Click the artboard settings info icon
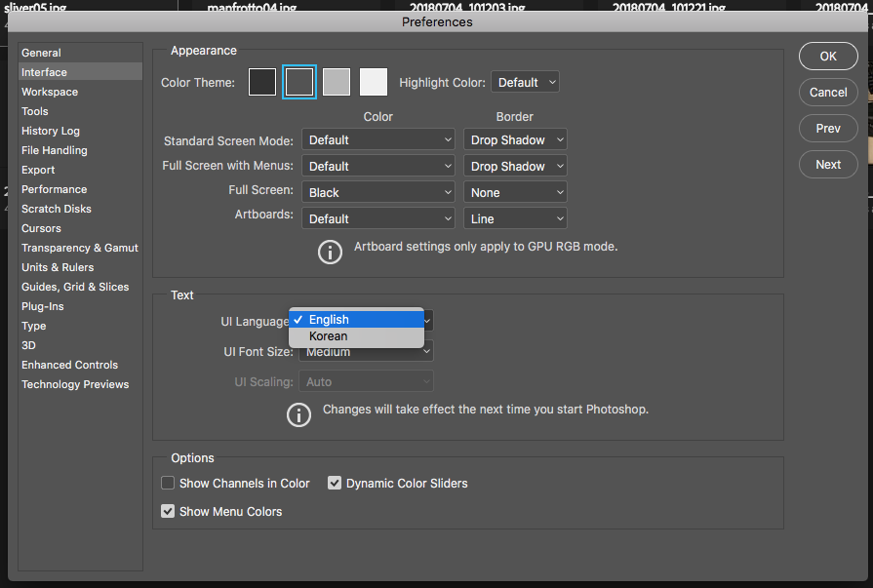The width and height of the screenshot is (873, 588). [331, 251]
